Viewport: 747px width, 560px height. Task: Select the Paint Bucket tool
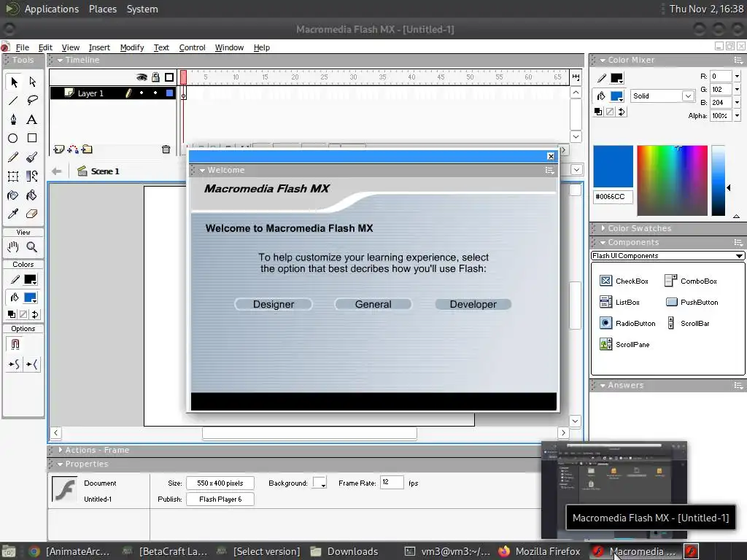pos(32,195)
